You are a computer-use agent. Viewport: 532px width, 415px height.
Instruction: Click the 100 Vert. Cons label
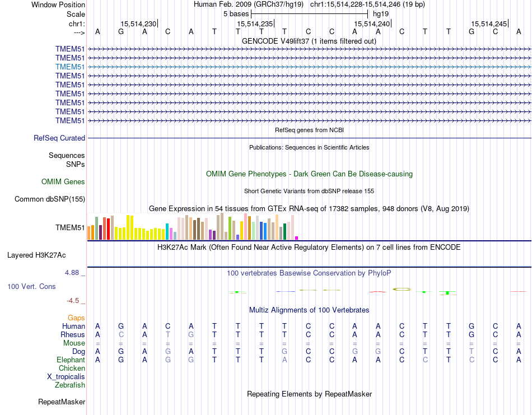pos(31,286)
